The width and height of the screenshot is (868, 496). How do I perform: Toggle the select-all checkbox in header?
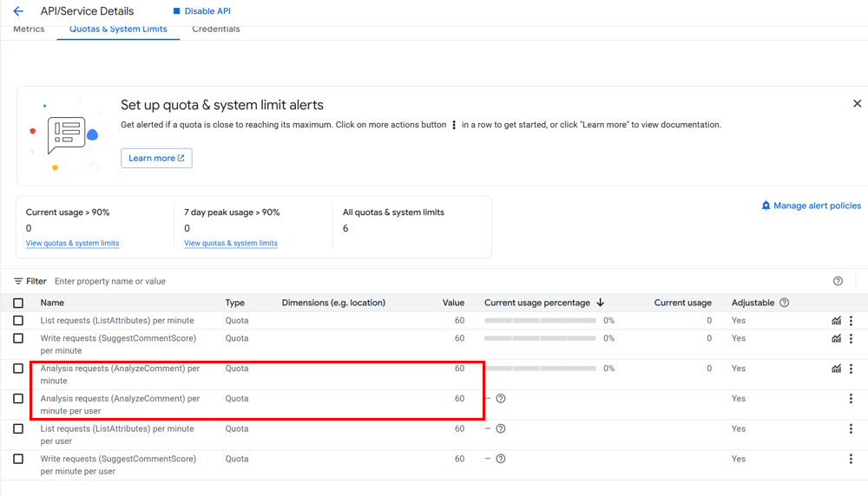pos(18,303)
